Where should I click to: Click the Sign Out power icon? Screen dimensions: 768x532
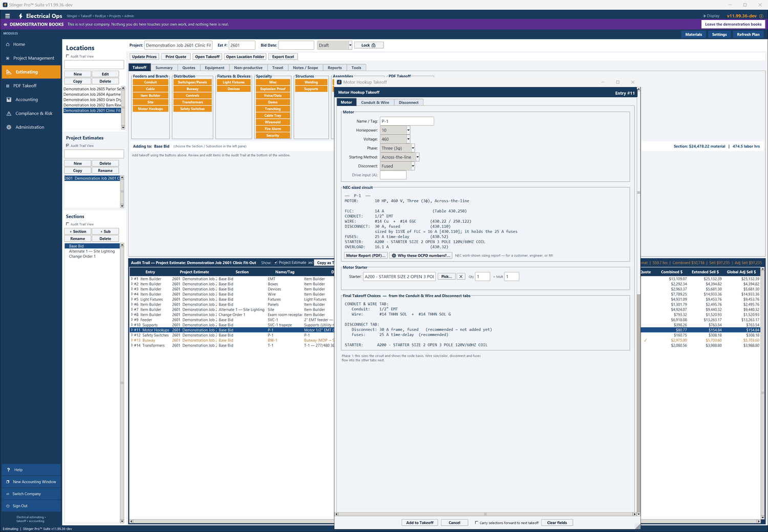point(8,506)
